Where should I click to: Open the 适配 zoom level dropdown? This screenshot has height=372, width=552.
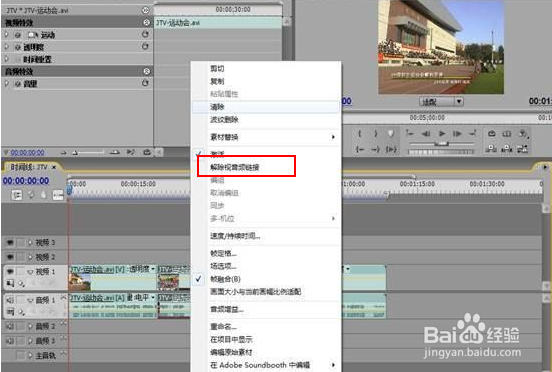click(x=441, y=102)
